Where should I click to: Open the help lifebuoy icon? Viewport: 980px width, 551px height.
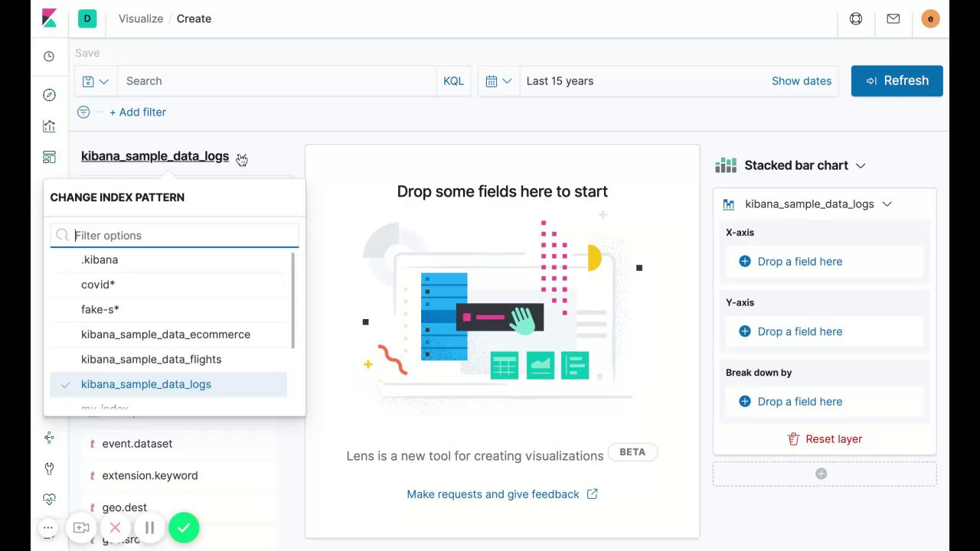coord(856,18)
